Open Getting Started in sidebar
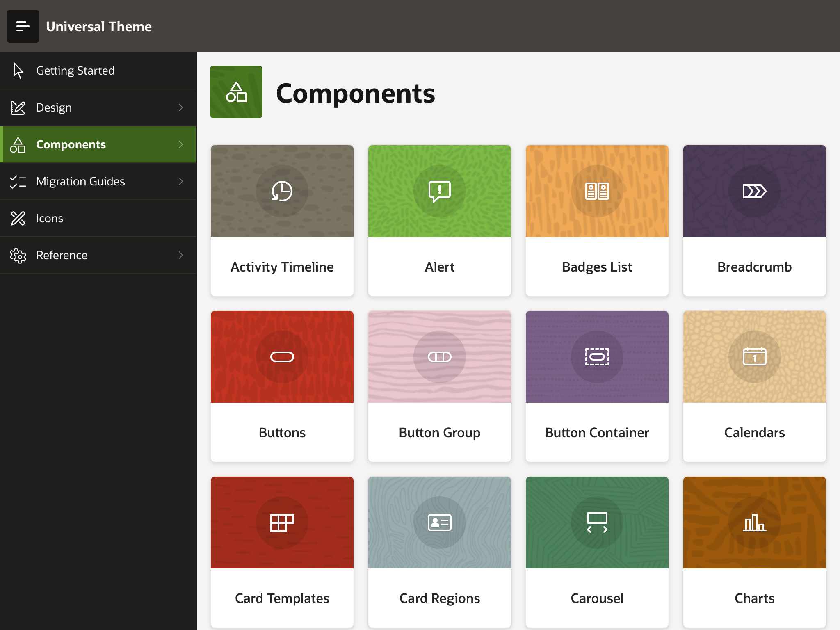The width and height of the screenshot is (840, 630). [x=75, y=71]
